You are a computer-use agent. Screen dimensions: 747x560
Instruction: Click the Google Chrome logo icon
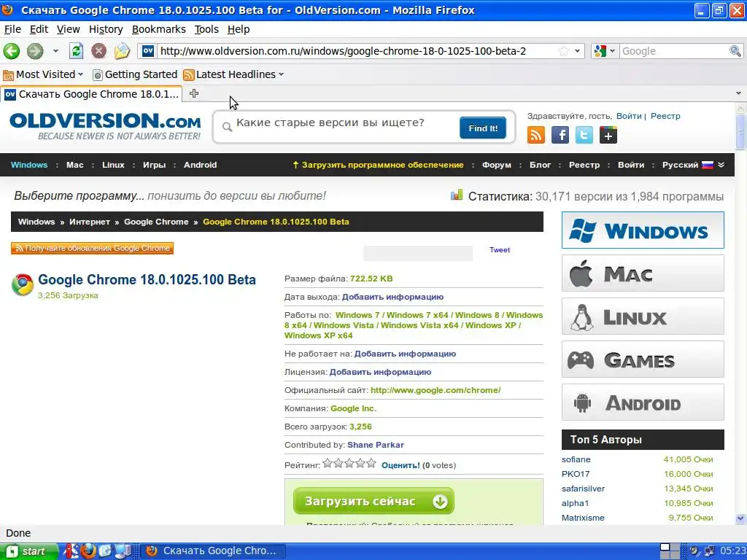pyautogui.click(x=23, y=285)
